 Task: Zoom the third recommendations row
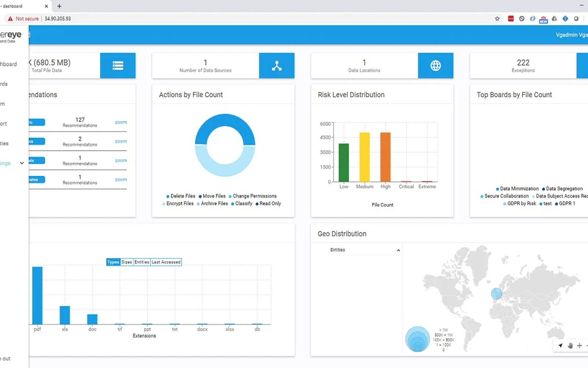tap(121, 160)
